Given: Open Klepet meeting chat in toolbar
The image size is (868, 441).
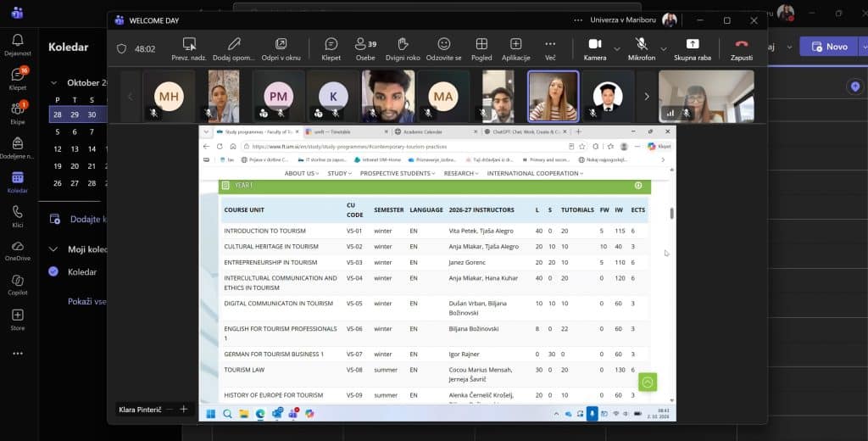Looking at the screenshot, I should coord(331,48).
